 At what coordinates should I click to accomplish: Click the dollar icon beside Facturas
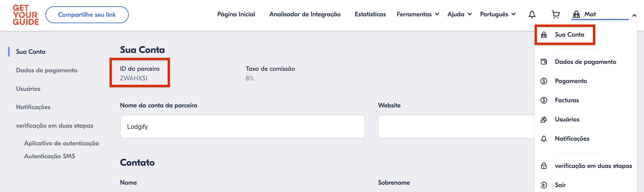(544, 100)
